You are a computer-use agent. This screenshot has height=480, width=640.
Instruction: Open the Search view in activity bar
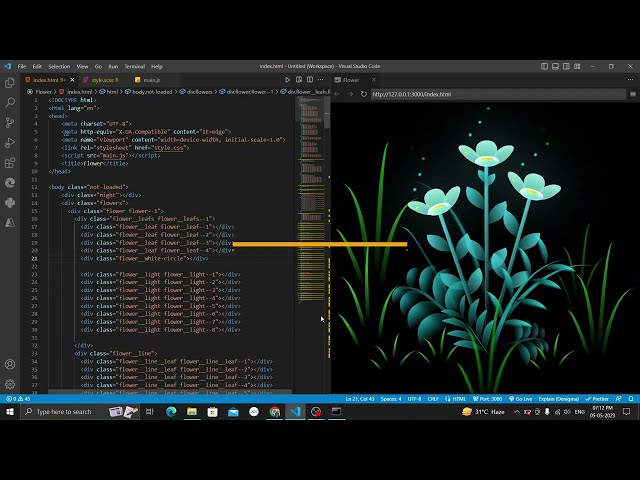tap(10, 102)
